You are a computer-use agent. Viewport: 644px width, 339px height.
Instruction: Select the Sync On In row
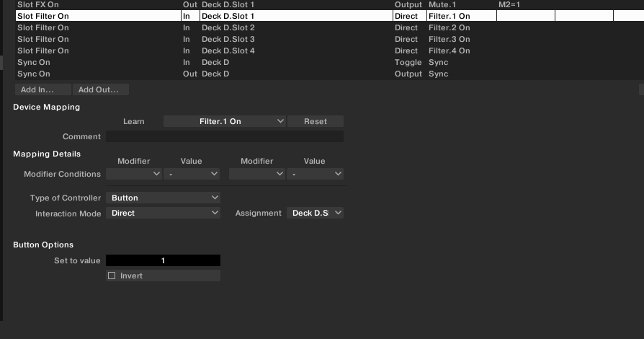329,62
